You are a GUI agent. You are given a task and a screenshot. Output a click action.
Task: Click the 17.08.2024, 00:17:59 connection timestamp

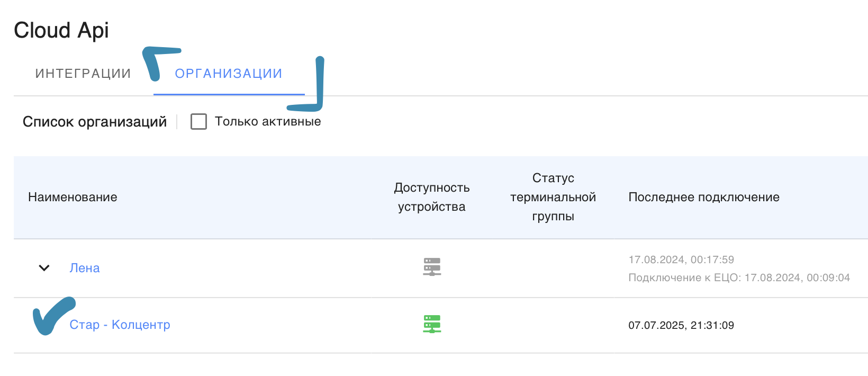click(x=681, y=259)
